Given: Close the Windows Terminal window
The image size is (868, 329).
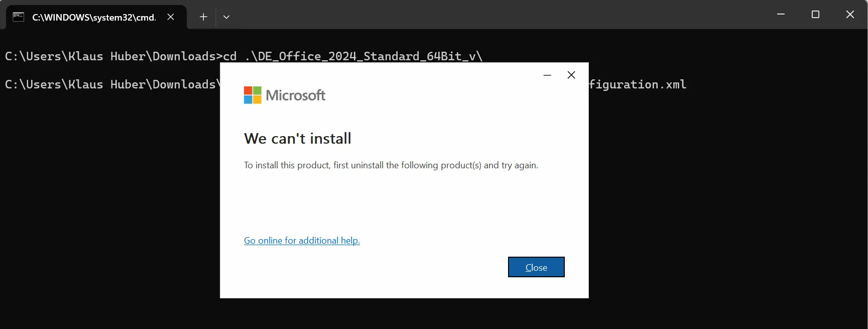Looking at the screenshot, I should (850, 15).
